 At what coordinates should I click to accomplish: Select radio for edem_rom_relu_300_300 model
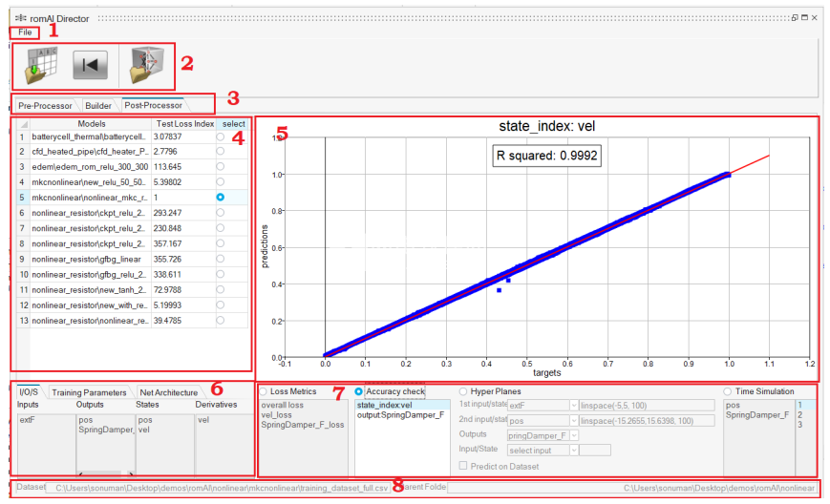coord(221,167)
